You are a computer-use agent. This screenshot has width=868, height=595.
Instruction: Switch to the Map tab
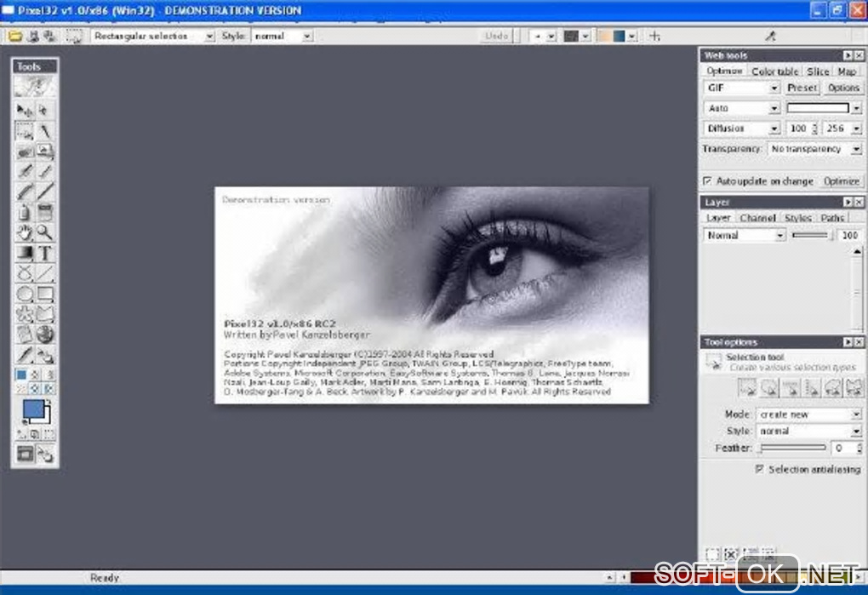pos(847,72)
